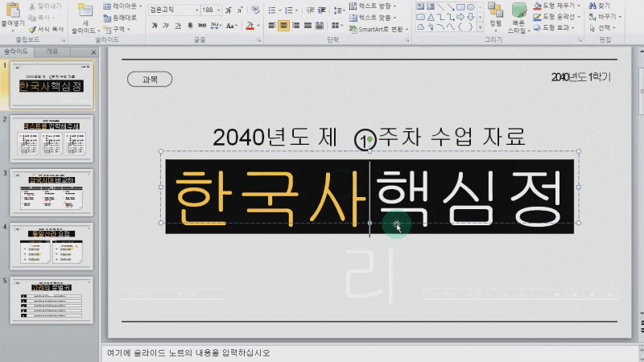Screen dimensions: 644x362
Task: Align text left
Action: click(272, 26)
